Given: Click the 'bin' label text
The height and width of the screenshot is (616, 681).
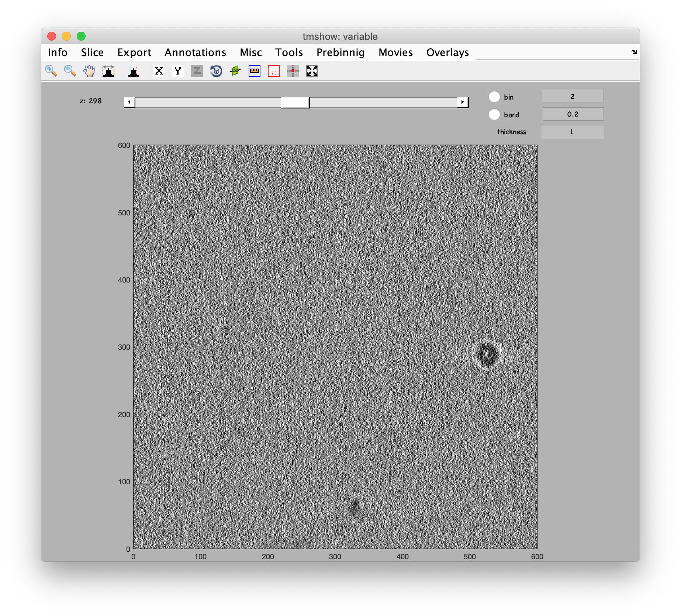Looking at the screenshot, I should tap(509, 97).
